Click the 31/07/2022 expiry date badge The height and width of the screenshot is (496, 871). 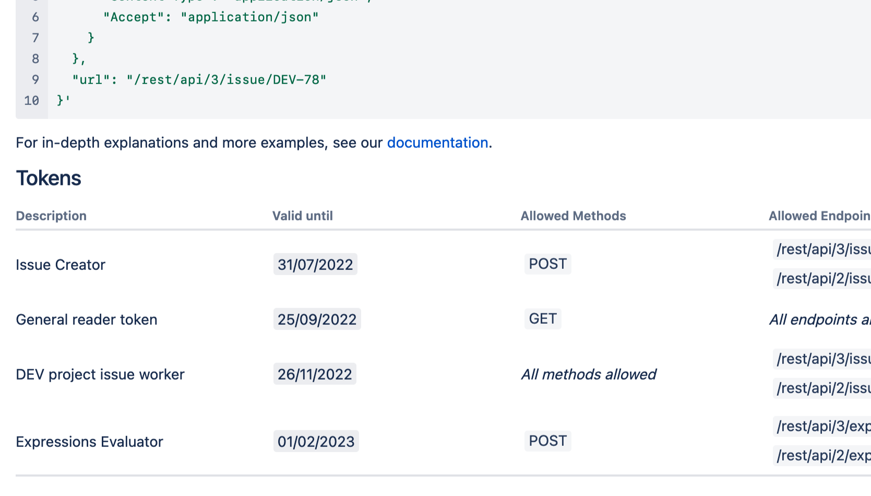pos(315,265)
